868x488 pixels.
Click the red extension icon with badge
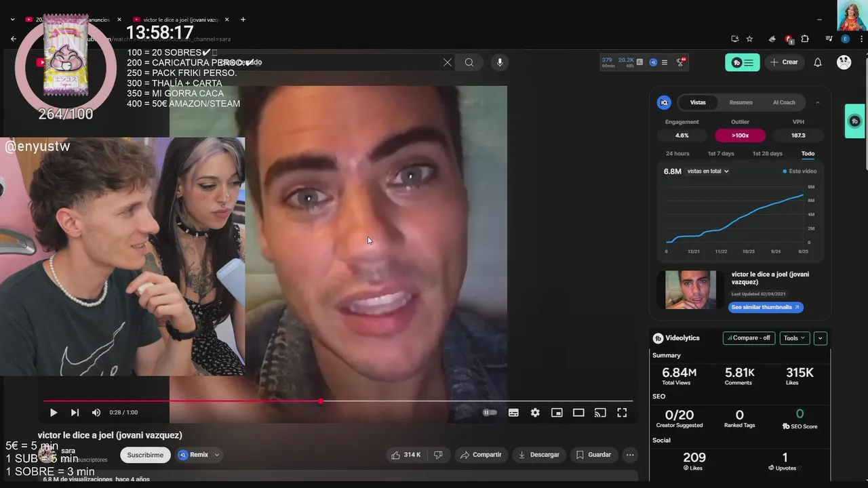point(788,39)
